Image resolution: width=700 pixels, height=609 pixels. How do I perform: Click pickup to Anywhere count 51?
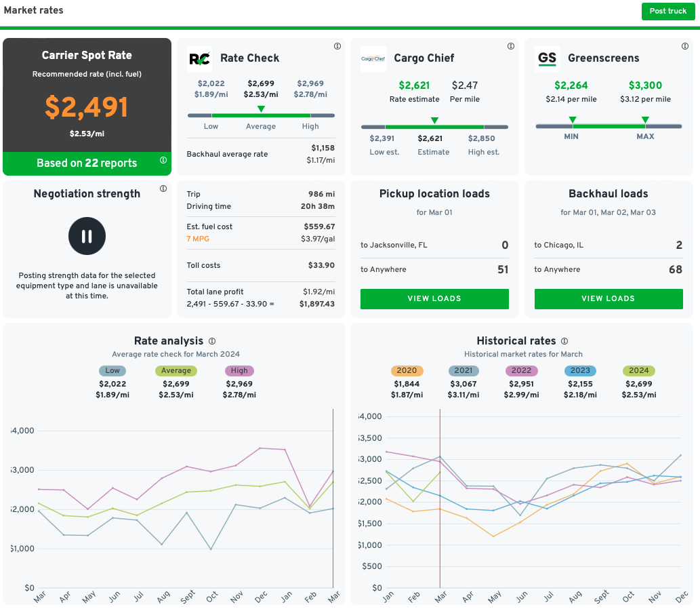click(503, 269)
